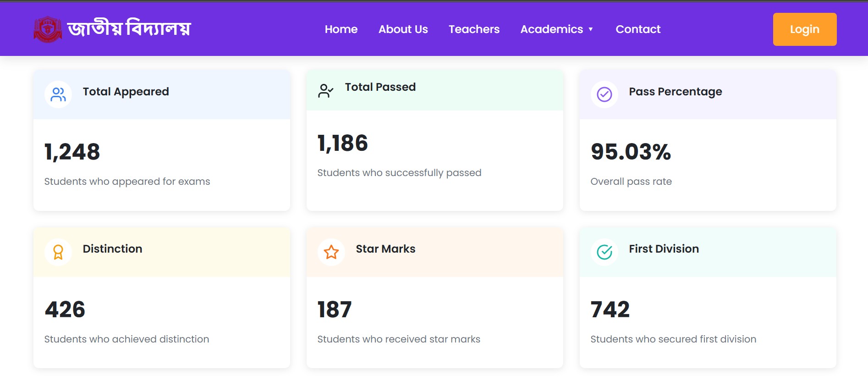Select the Distinction card heading
868x381 pixels.
point(113,249)
